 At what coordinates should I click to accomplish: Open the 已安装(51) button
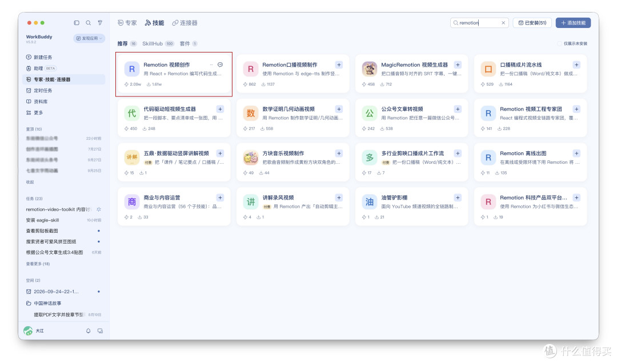coord(532,23)
